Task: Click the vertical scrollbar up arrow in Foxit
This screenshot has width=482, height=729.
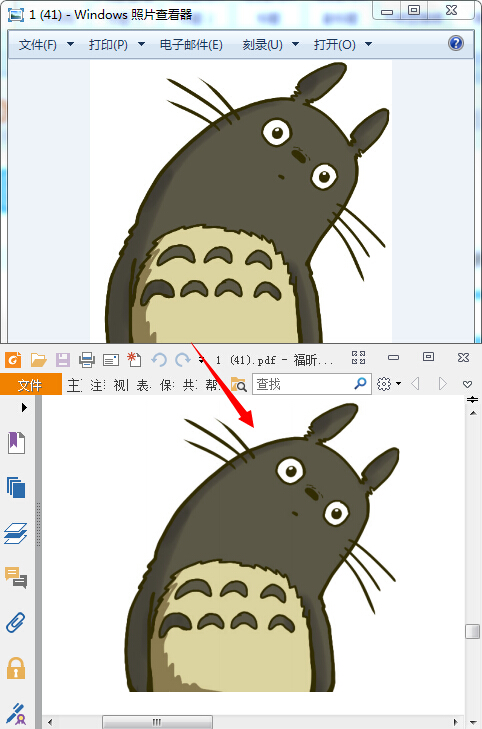Action: click(473, 413)
